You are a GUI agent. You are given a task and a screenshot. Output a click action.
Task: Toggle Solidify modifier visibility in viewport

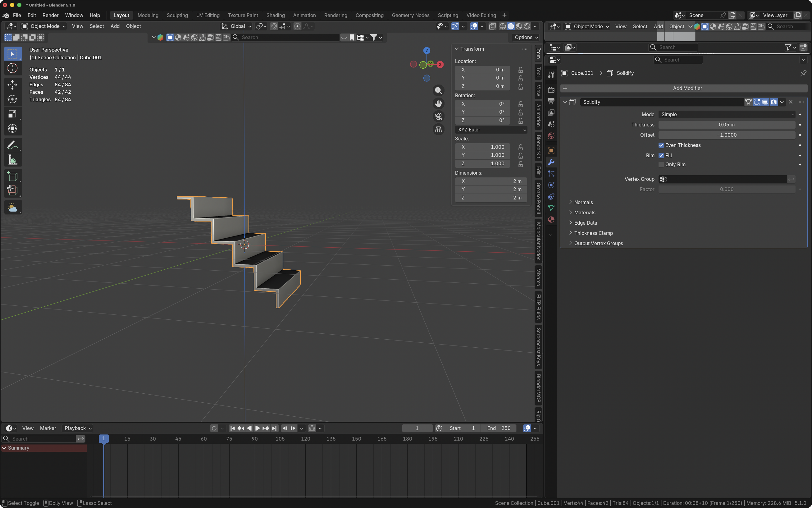[x=765, y=102]
